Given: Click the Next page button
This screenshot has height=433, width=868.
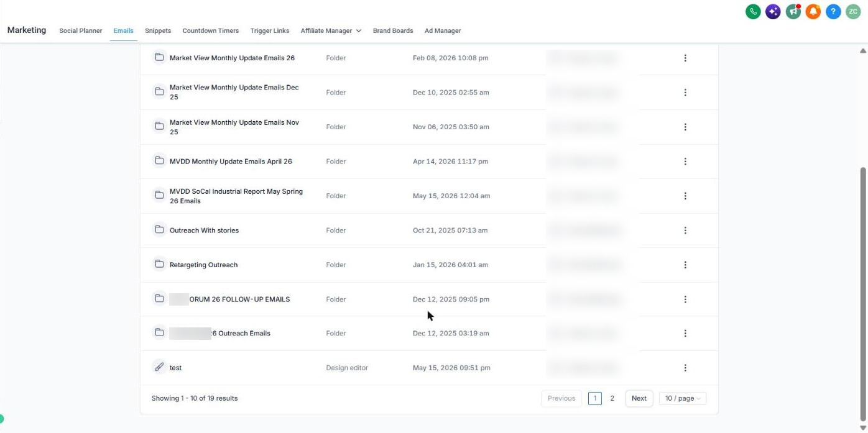Looking at the screenshot, I should (639, 398).
